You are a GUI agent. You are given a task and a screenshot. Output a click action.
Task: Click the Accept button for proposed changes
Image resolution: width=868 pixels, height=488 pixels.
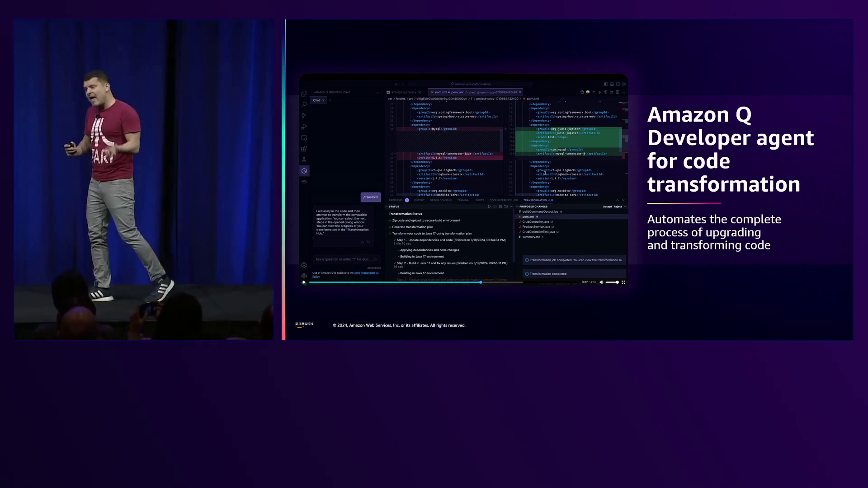[x=607, y=206]
